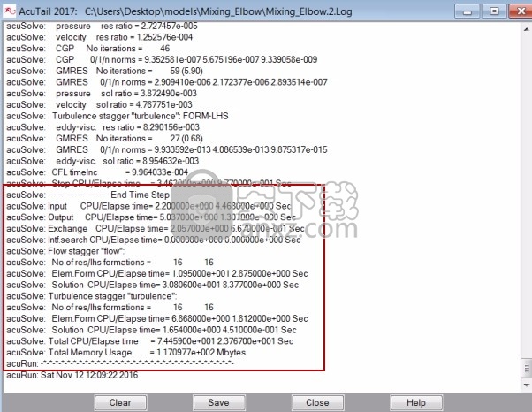
Task: Click the scrollbar up arrow
Action: [x=526, y=29]
